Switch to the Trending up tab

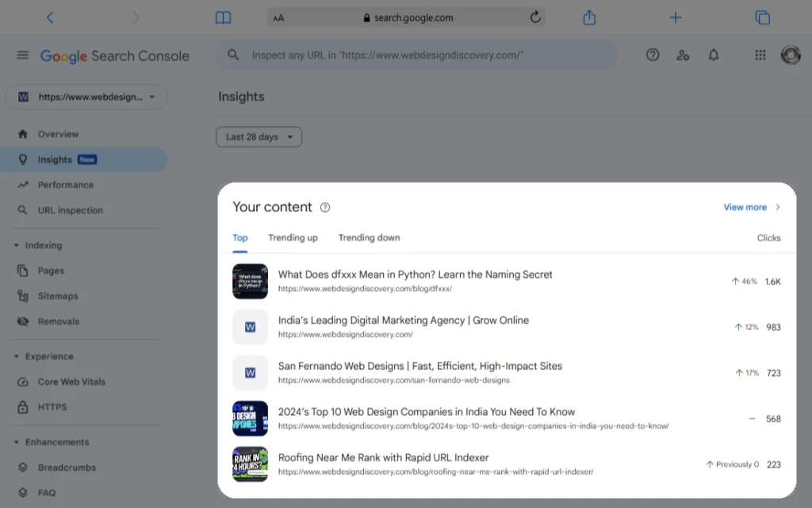coord(293,237)
